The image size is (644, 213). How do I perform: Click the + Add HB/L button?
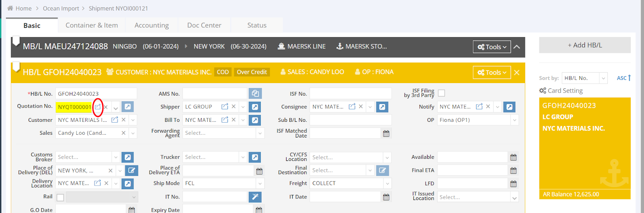tap(584, 45)
